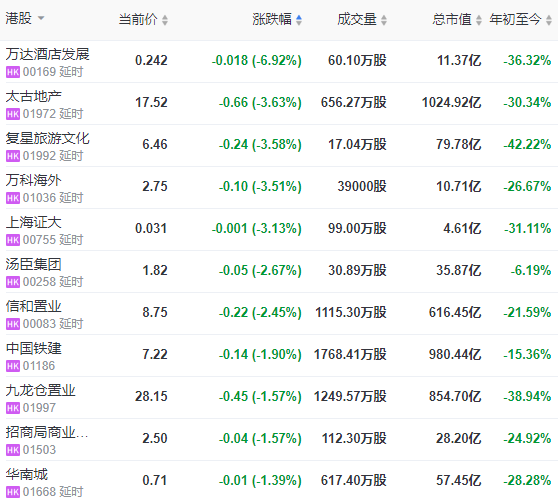Click change -0.66 (-3.63%)

tap(260, 102)
